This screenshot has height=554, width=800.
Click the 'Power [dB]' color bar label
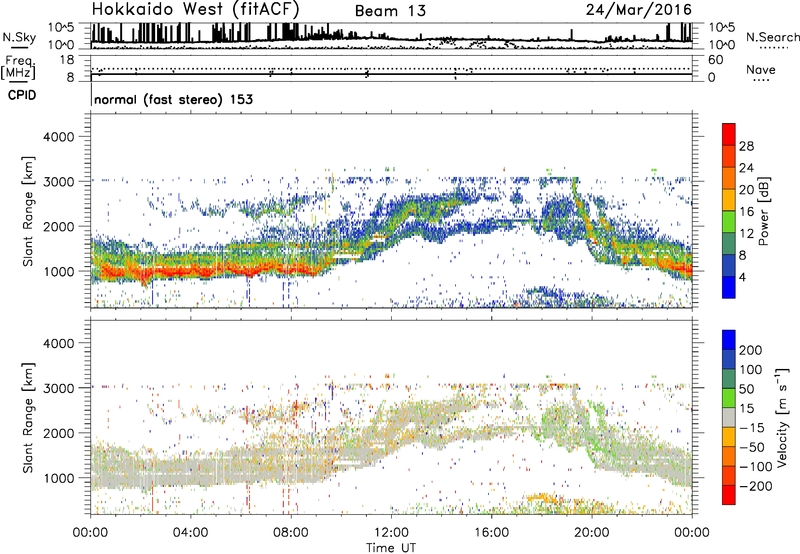point(763,211)
